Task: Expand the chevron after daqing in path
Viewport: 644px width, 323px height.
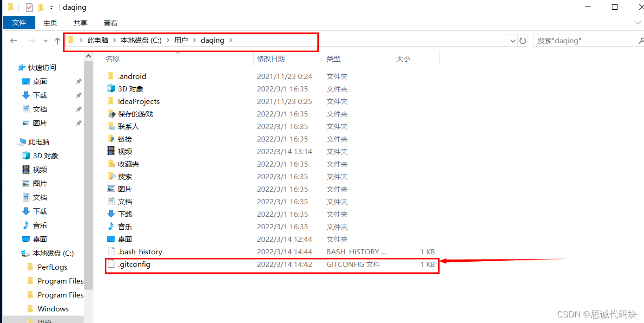Action: [x=231, y=40]
